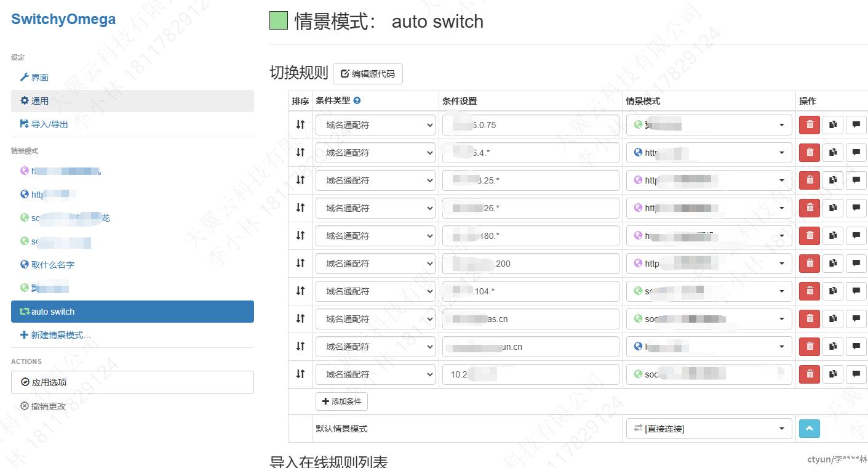Delete the rule with condition ending 6.0.75

(x=809, y=125)
